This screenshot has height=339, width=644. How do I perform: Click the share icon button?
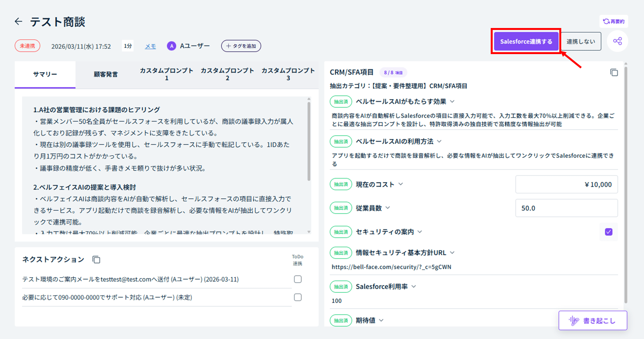coord(617,41)
